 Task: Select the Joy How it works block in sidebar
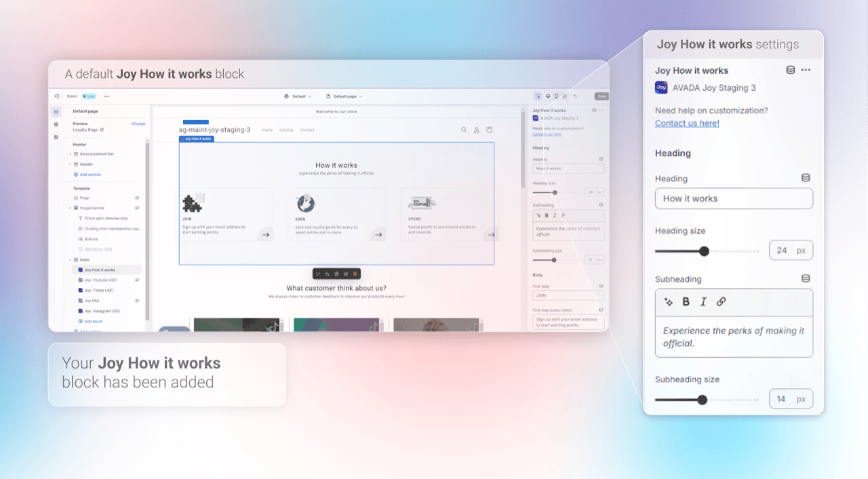[106, 270]
